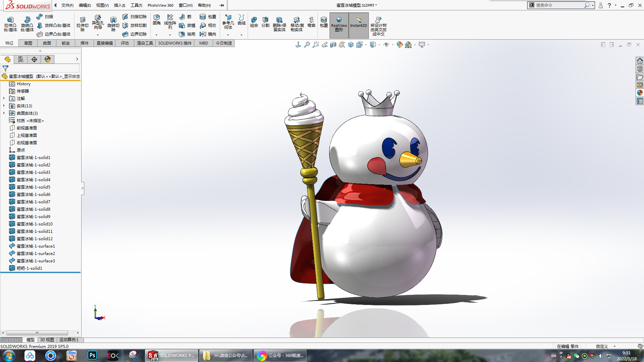Select the 移动/复制实体 tool
The height and width of the screenshot is (362, 644).
pyautogui.click(x=297, y=24)
